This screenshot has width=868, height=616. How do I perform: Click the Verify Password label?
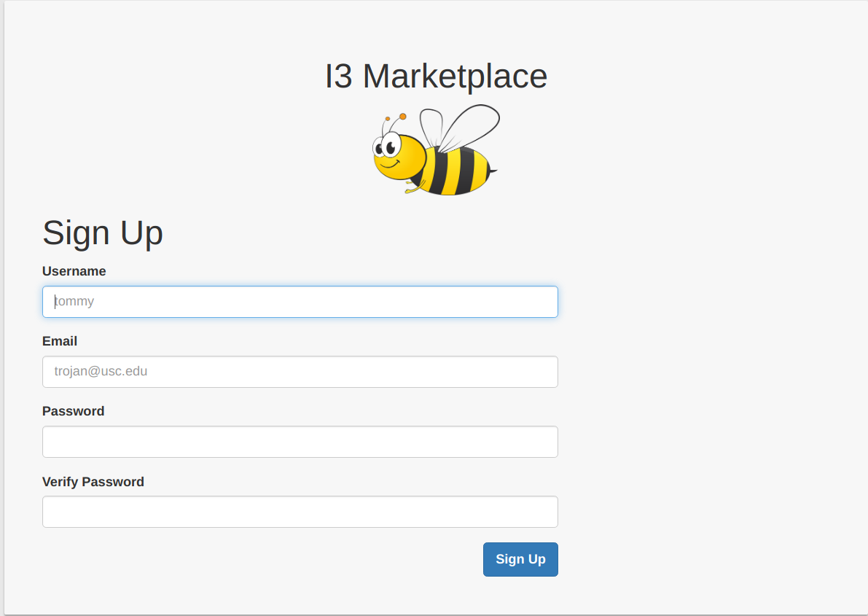coord(93,482)
